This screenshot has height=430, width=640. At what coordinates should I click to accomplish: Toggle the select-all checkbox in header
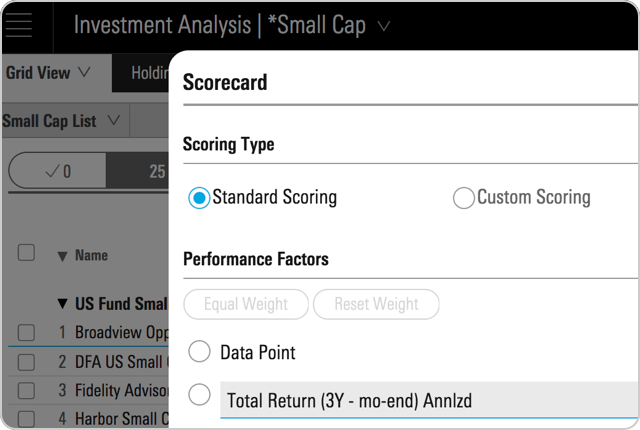pos(27,253)
